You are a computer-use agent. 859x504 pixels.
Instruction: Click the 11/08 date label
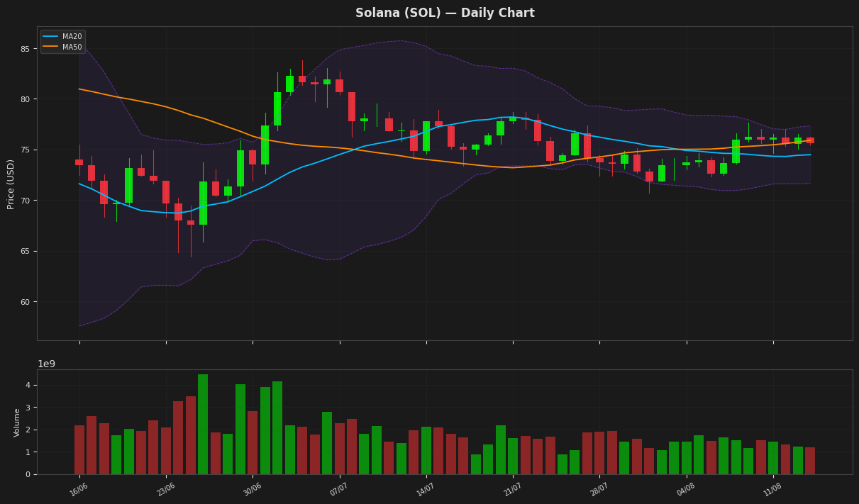pos(773,489)
